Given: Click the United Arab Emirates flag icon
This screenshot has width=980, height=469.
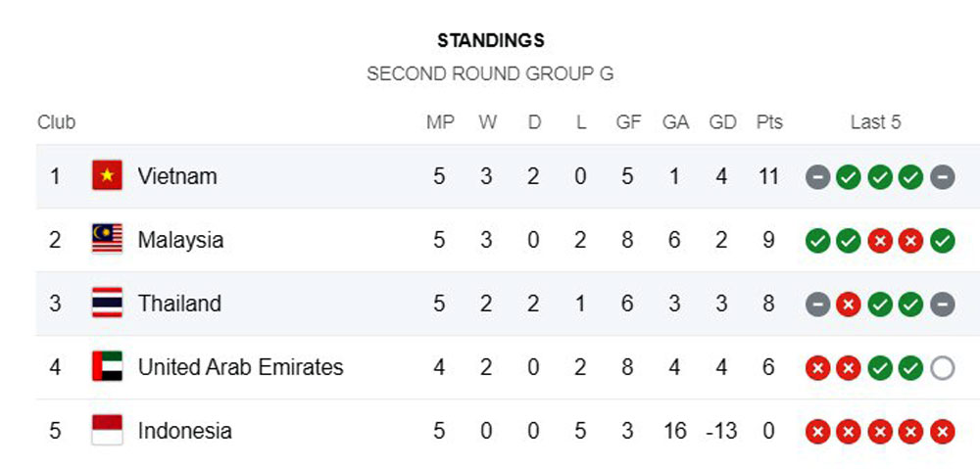Looking at the screenshot, I should pyautogui.click(x=108, y=366).
